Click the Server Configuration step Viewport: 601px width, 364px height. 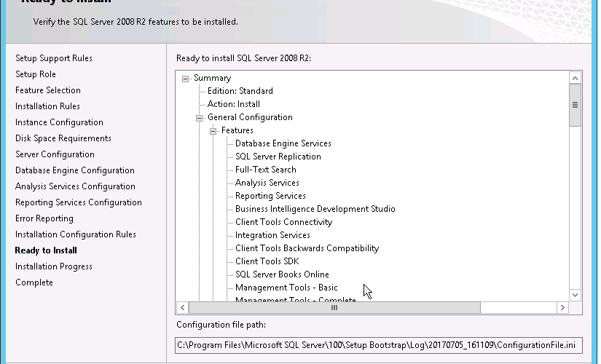pyautogui.click(x=55, y=154)
